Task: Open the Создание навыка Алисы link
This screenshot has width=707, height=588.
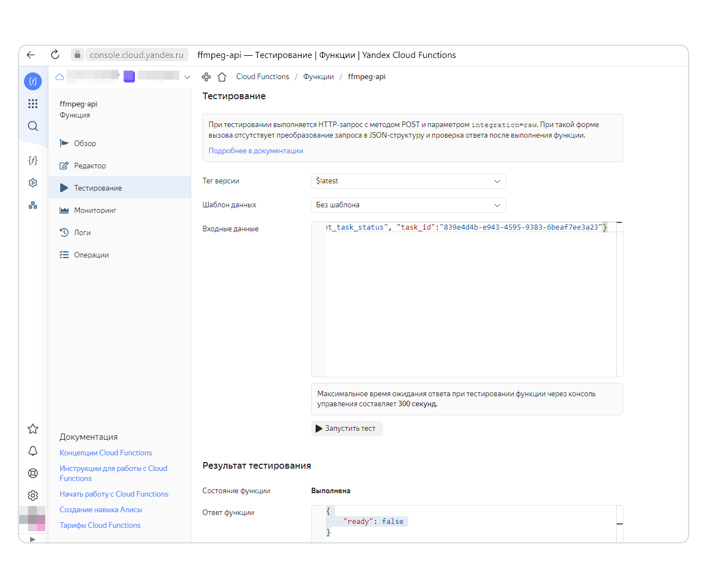Action: [x=101, y=510]
